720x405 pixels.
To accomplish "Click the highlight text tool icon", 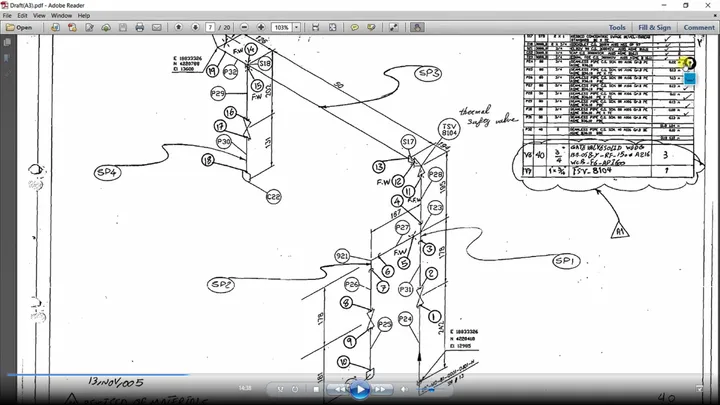I will coord(371,28).
